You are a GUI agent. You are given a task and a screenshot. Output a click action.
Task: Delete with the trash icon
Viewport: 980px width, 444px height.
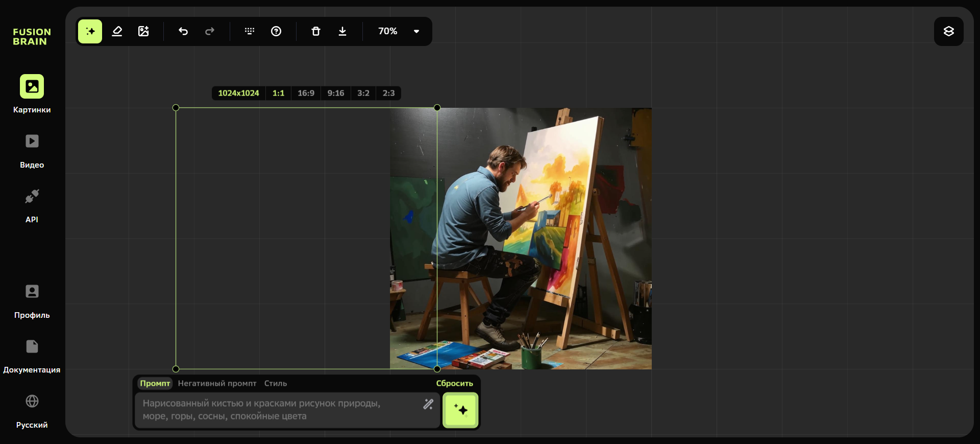coord(316,32)
